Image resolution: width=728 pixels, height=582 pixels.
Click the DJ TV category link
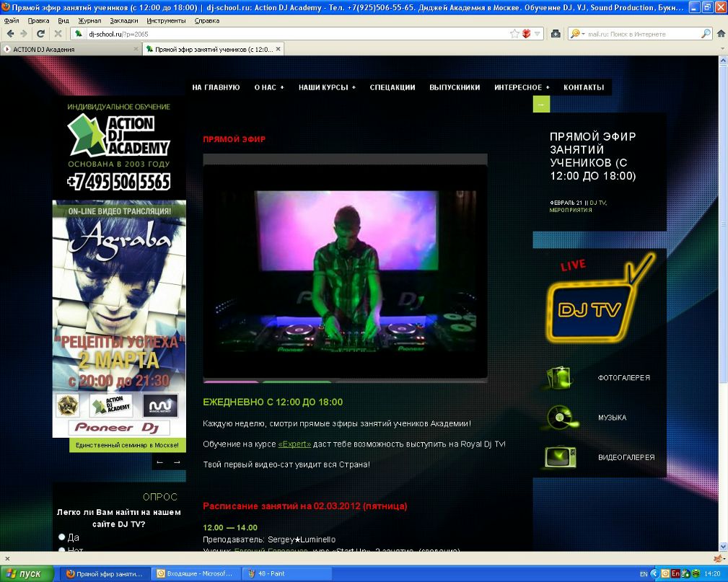pos(597,203)
